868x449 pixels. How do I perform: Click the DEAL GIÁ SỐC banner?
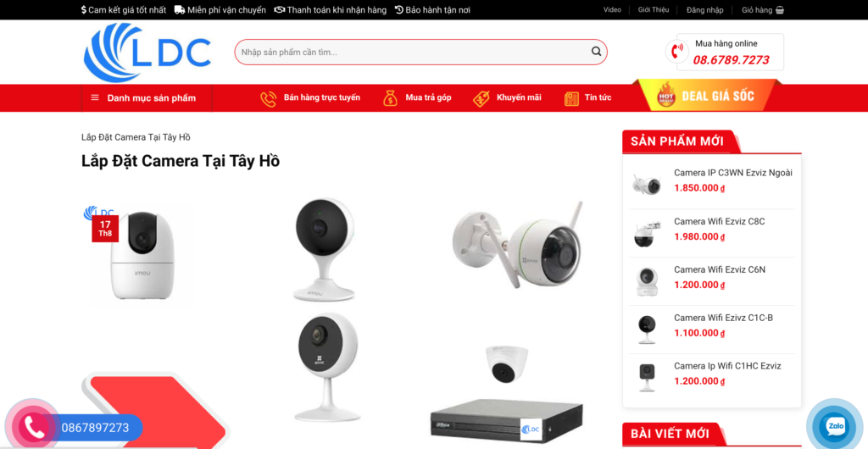click(707, 96)
